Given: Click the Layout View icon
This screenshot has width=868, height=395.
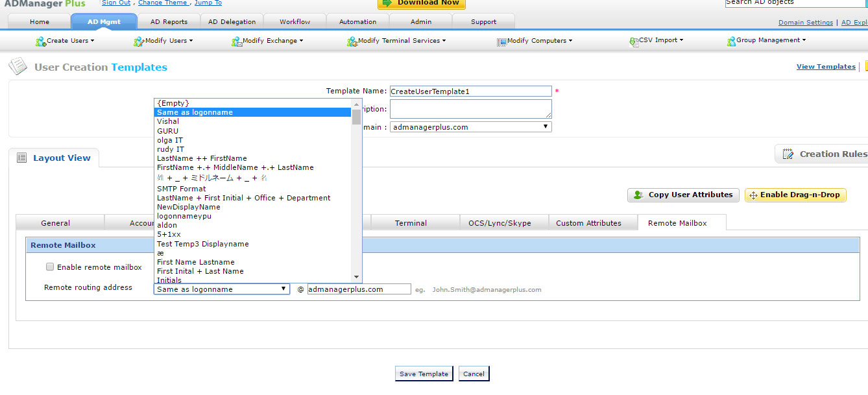Looking at the screenshot, I should tap(21, 158).
